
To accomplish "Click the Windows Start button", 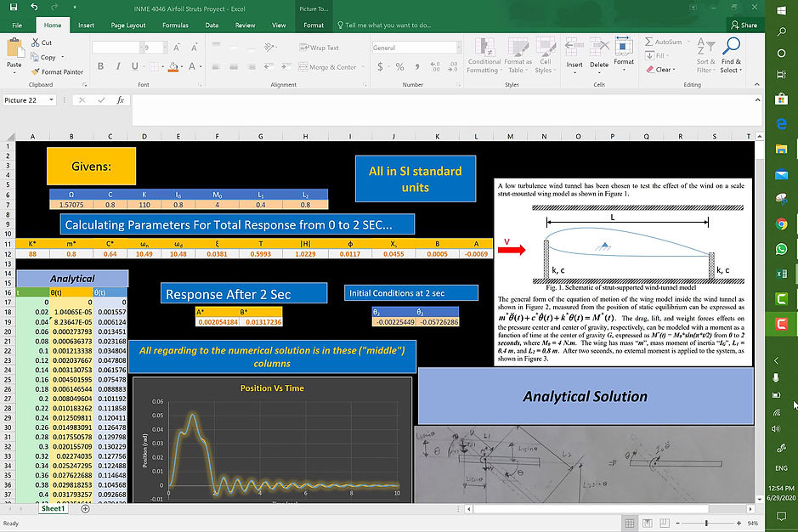I will [781, 9].
